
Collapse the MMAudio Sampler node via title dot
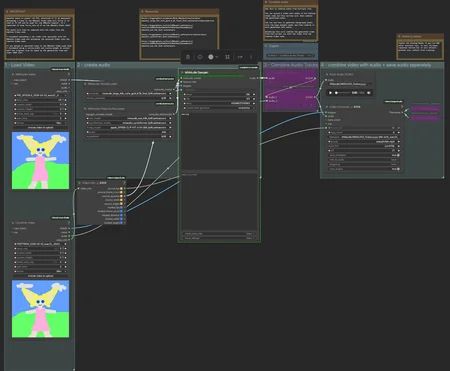(x=182, y=72)
